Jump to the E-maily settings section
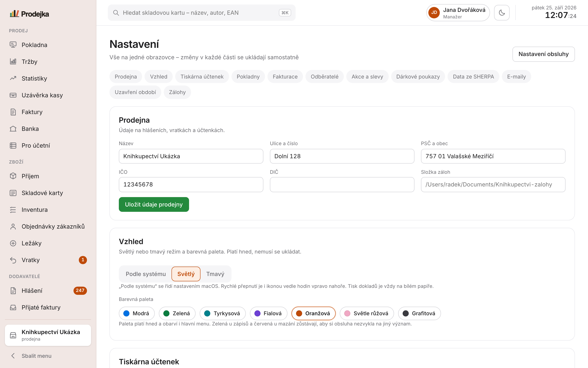This screenshot has height=368, width=588. 516,77
